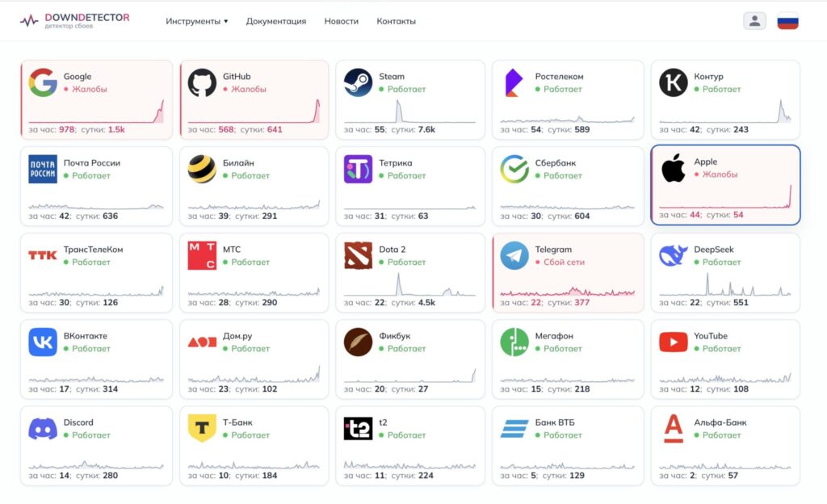Image resolution: width=827 pixels, height=504 pixels.
Task: Click the Сбербанк checkmark logo
Action: [514, 170]
